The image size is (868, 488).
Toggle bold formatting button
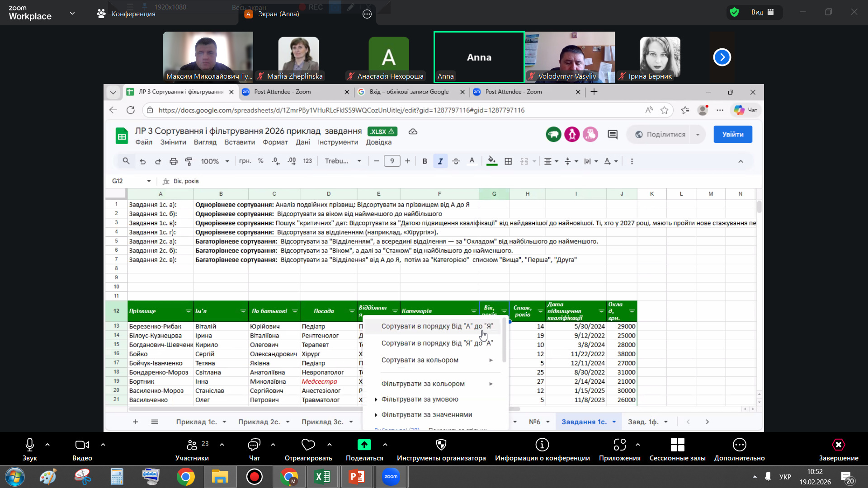pyautogui.click(x=425, y=161)
